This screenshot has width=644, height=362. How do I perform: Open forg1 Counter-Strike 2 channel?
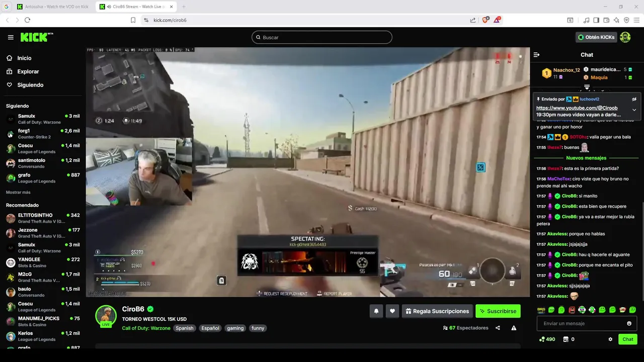pyautogui.click(x=43, y=134)
